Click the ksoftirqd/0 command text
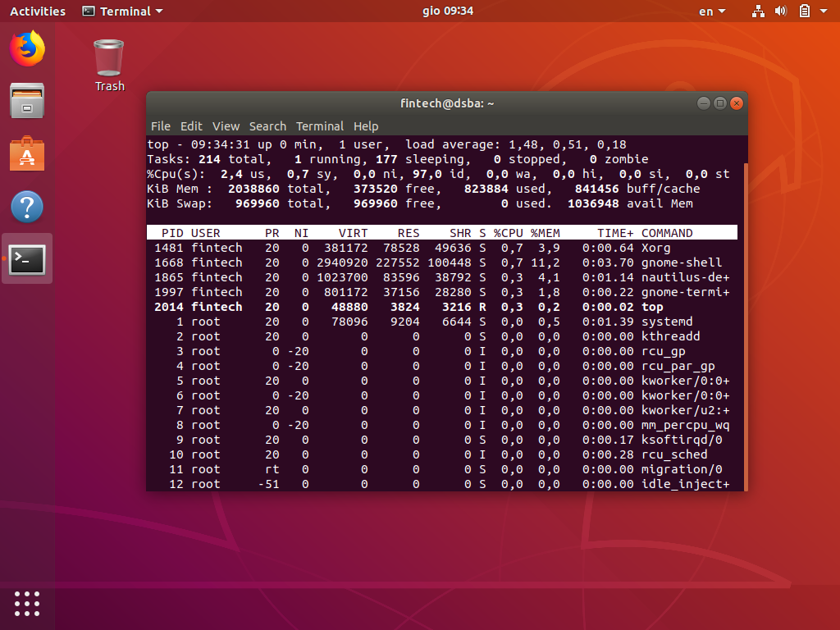This screenshot has width=840, height=630. coord(682,440)
